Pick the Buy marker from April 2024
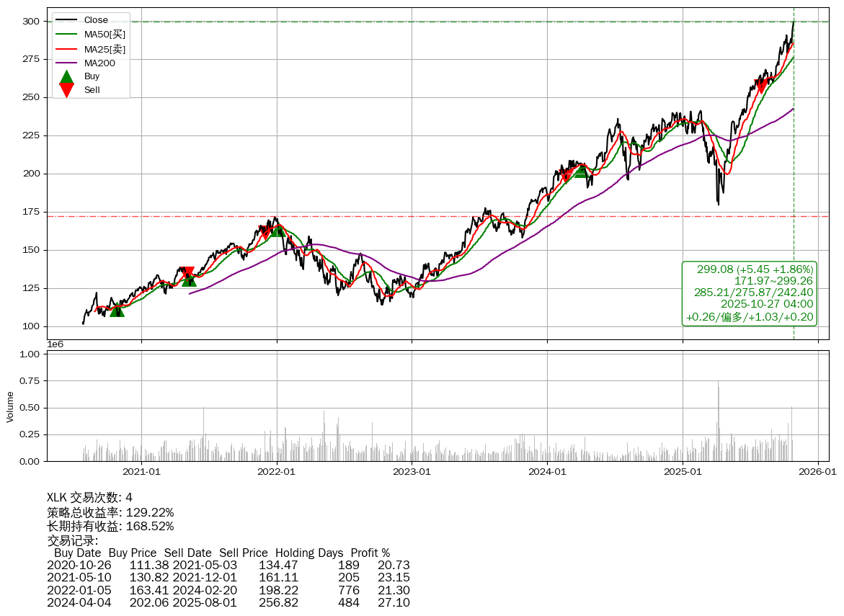This screenshot has width=844, height=616. pyautogui.click(x=581, y=171)
